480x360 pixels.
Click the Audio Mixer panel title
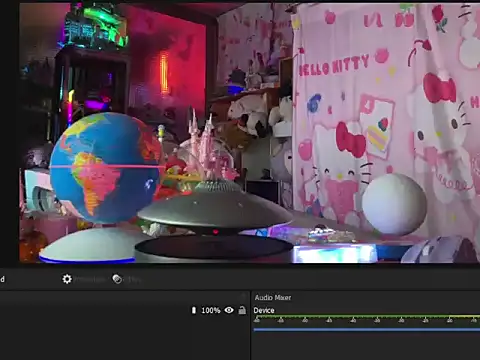(x=273, y=297)
